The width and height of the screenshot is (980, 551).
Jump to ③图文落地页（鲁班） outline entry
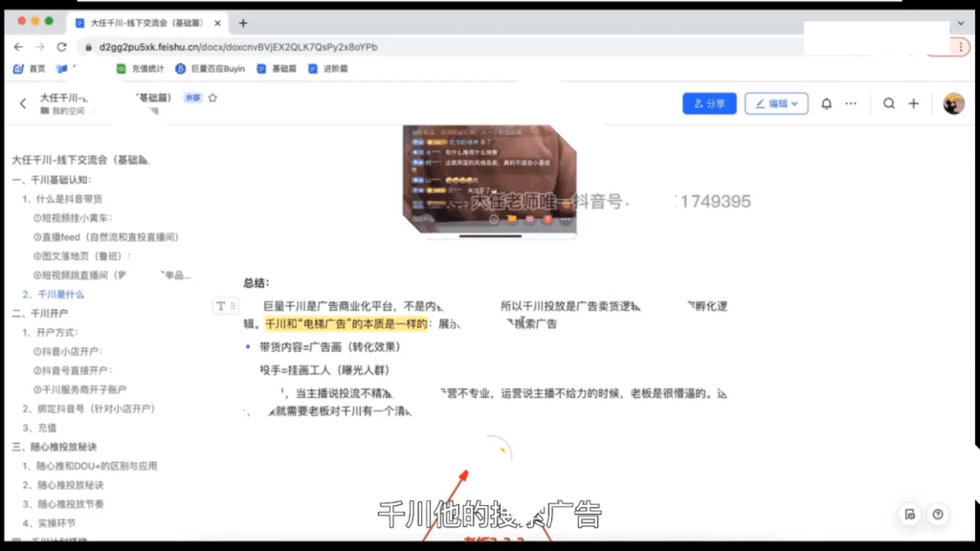coord(82,256)
